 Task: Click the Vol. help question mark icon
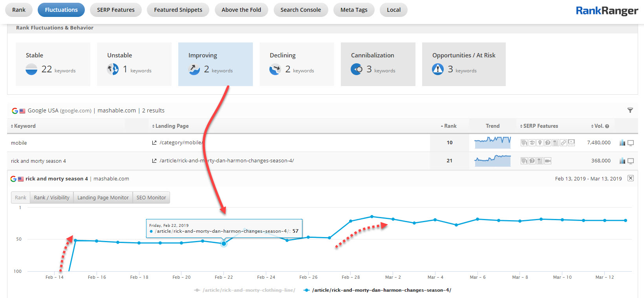click(x=607, y=126)
